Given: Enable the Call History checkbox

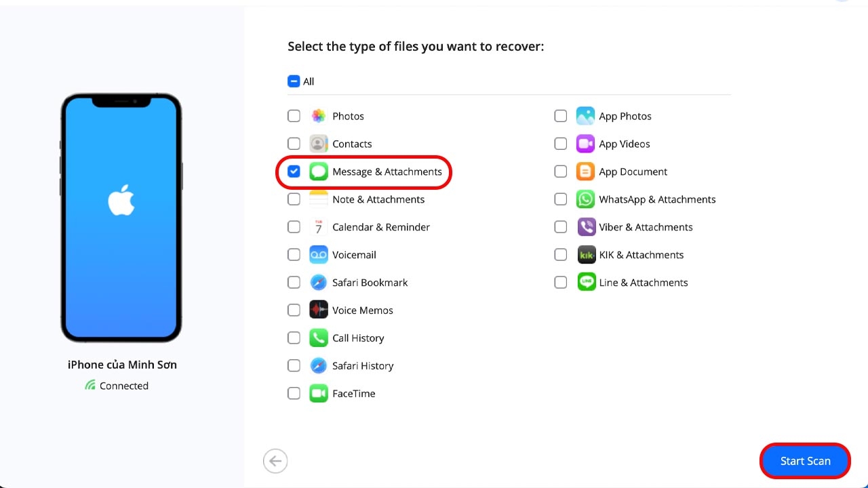Looking at the screenshot, I should tap(294, 338).
